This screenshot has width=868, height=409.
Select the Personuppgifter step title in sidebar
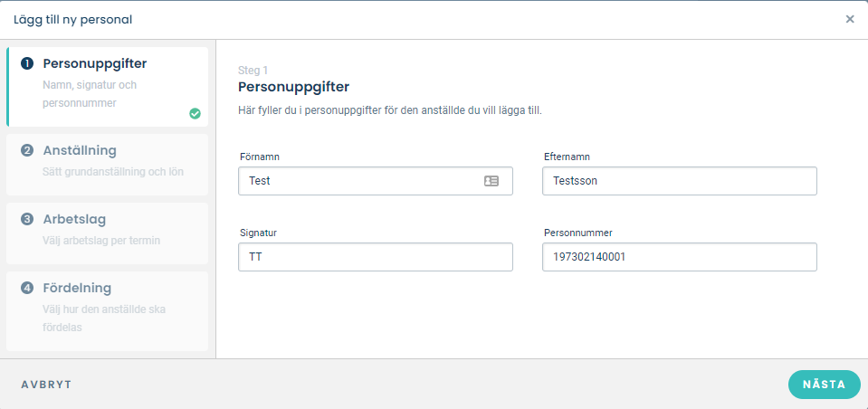(95, 63)
